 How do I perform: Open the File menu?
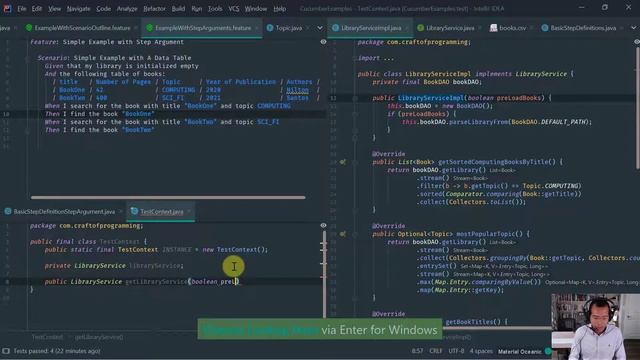(x=22, y=9)
